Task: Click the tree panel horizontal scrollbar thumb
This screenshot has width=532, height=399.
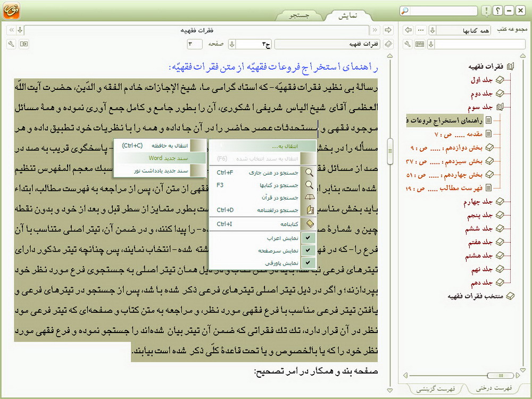Action: tap(500, 375)
